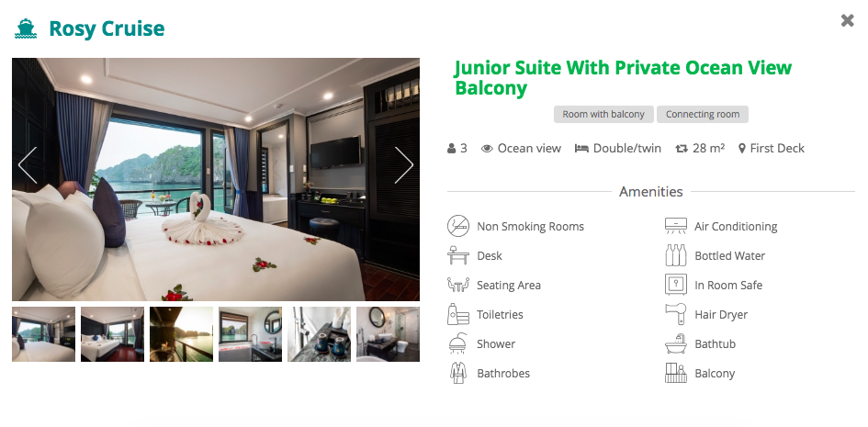Viewport: 868px width, 427px height.
Task: Select the Room with balcony tag
Action: [603, 115]
